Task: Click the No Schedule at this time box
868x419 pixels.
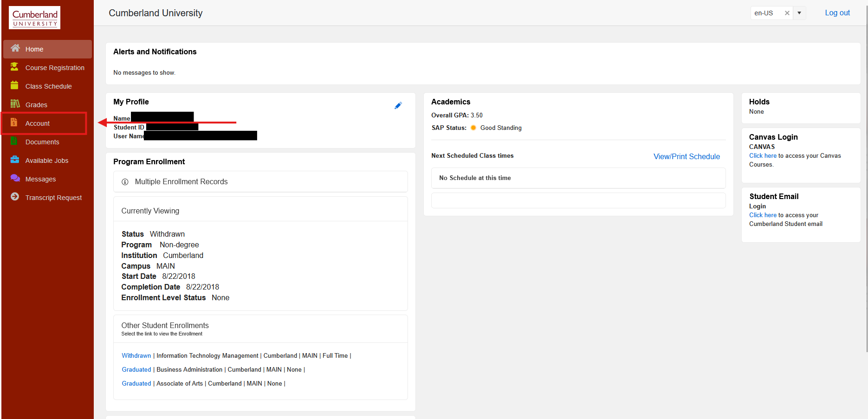Action: point(578,178)
